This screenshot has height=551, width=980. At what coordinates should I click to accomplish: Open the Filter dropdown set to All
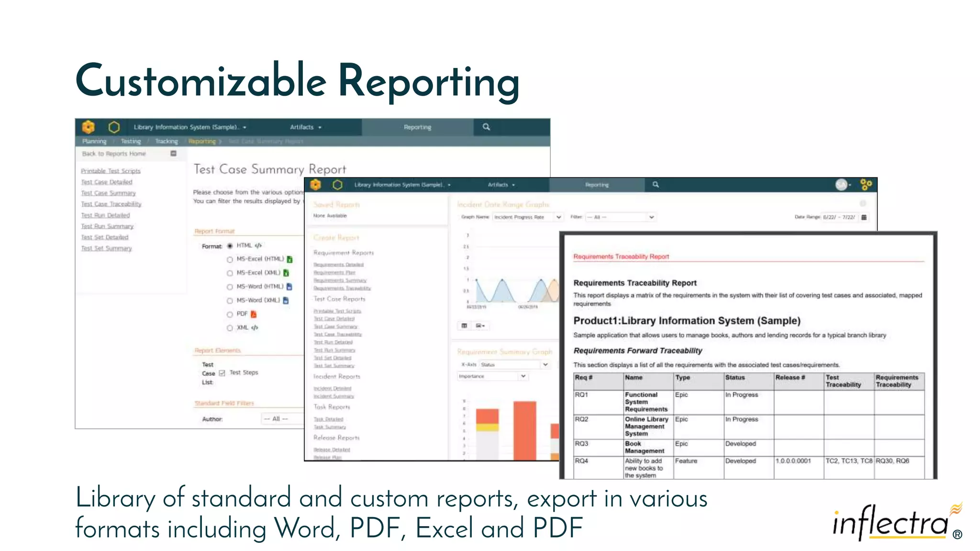(x=621, y=217)
